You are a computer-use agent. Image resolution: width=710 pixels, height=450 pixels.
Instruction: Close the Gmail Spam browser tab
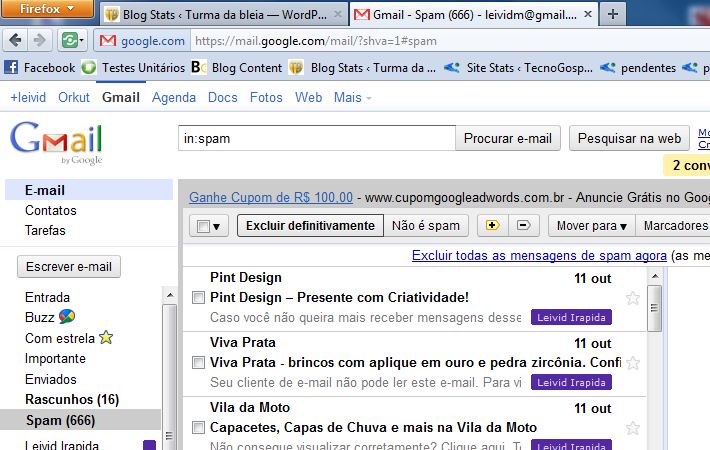click(588, 14)
